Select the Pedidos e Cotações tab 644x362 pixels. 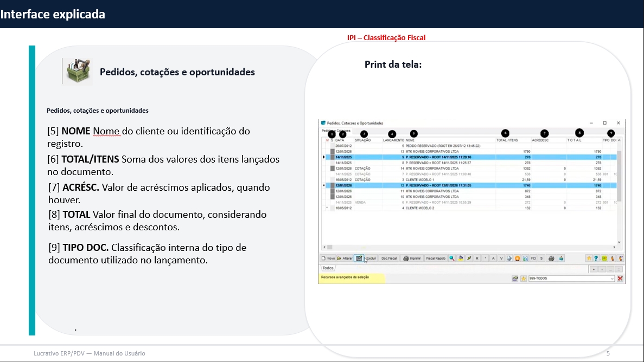(x=336, y=131)
